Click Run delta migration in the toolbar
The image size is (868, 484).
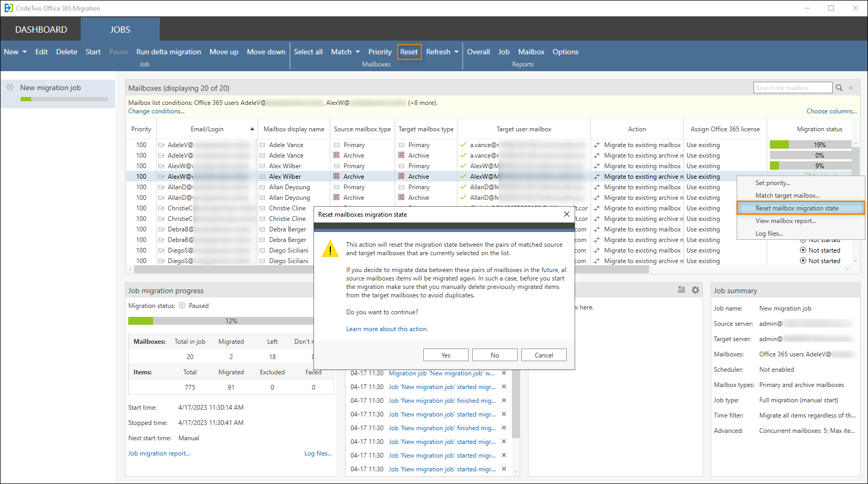pos(168,52)
